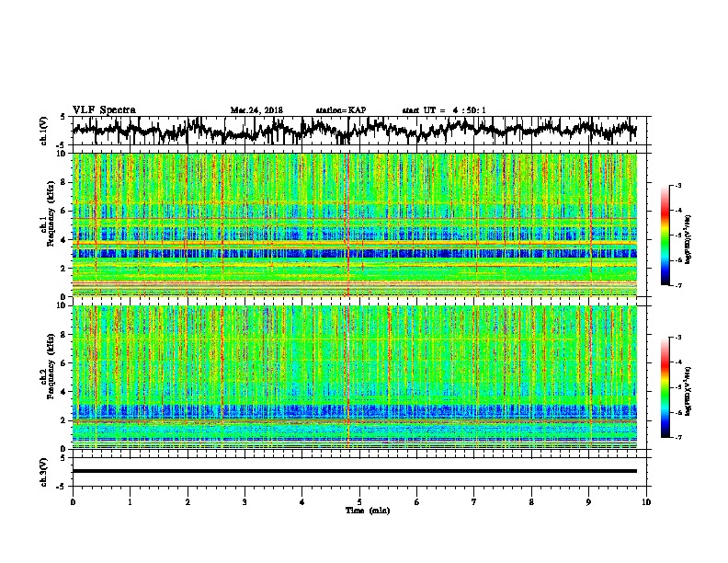Click tick label "2" on Time axis

188,502
